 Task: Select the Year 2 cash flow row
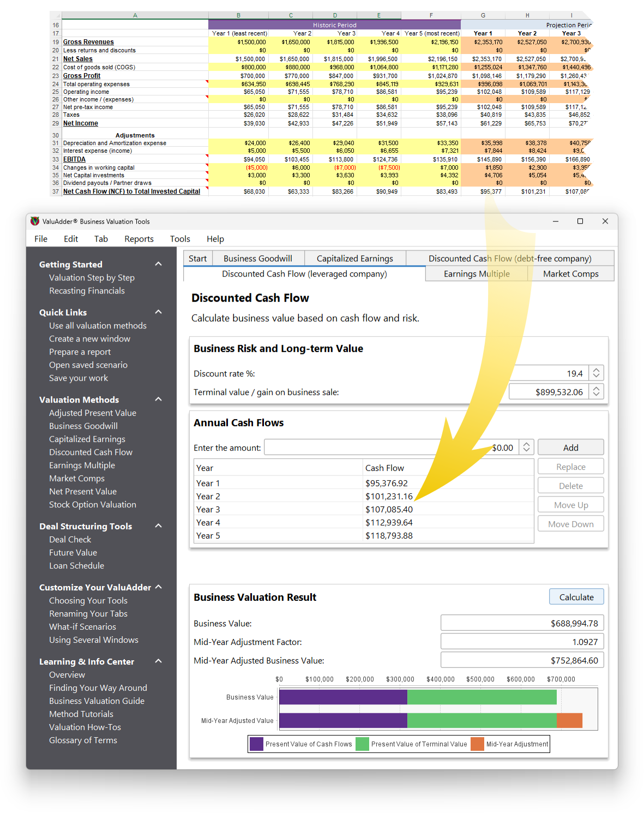pos(364,497)
